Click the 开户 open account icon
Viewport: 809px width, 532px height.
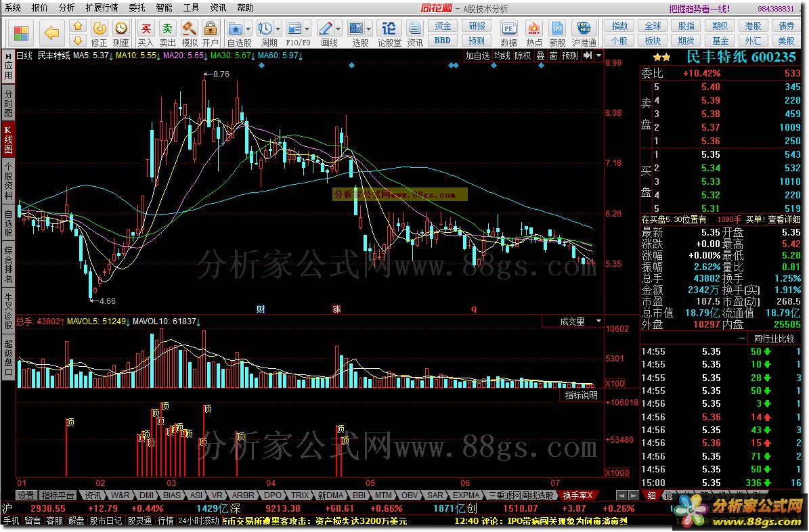click(x=210, y=33)
